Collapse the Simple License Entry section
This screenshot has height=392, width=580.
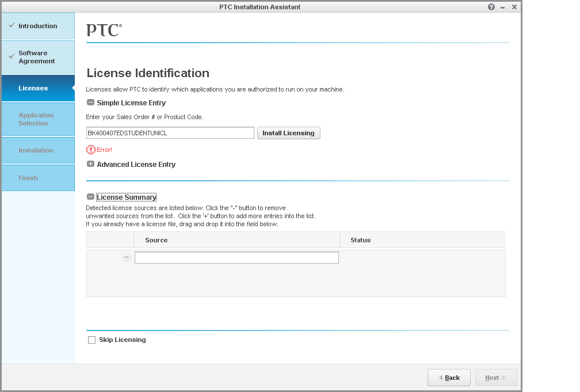click(90, 102)
